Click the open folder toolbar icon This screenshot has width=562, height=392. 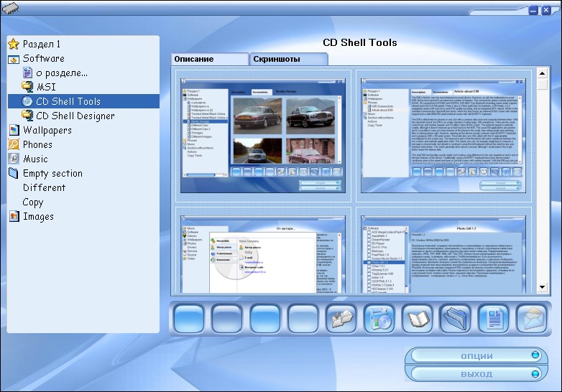pos(341,319)
